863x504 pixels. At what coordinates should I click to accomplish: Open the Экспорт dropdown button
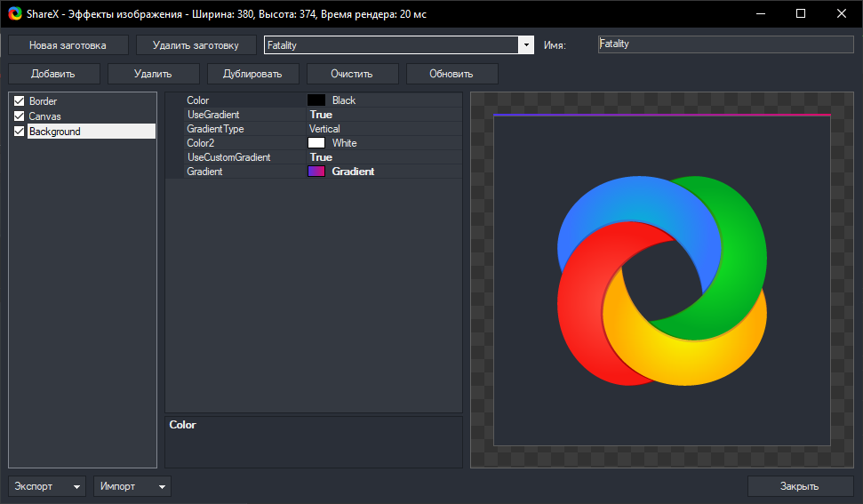click(x=47, y=486)
